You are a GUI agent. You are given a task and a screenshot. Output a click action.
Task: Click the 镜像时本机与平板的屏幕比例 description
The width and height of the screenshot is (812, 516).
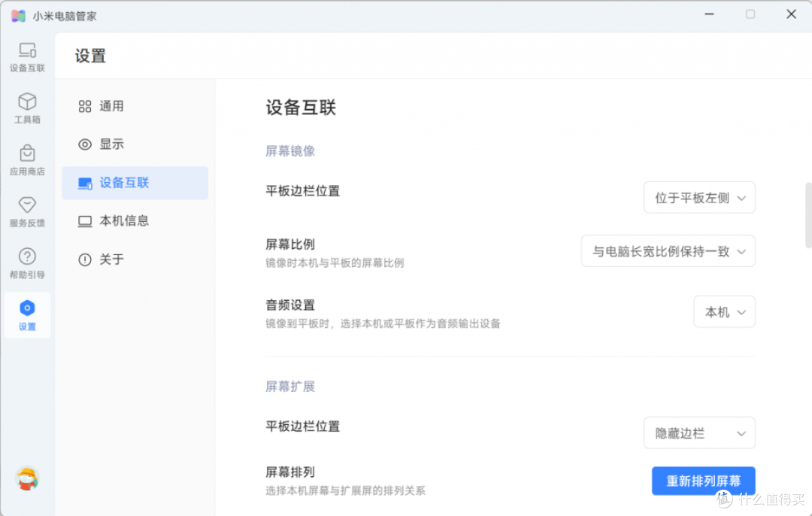pos(335,263)
